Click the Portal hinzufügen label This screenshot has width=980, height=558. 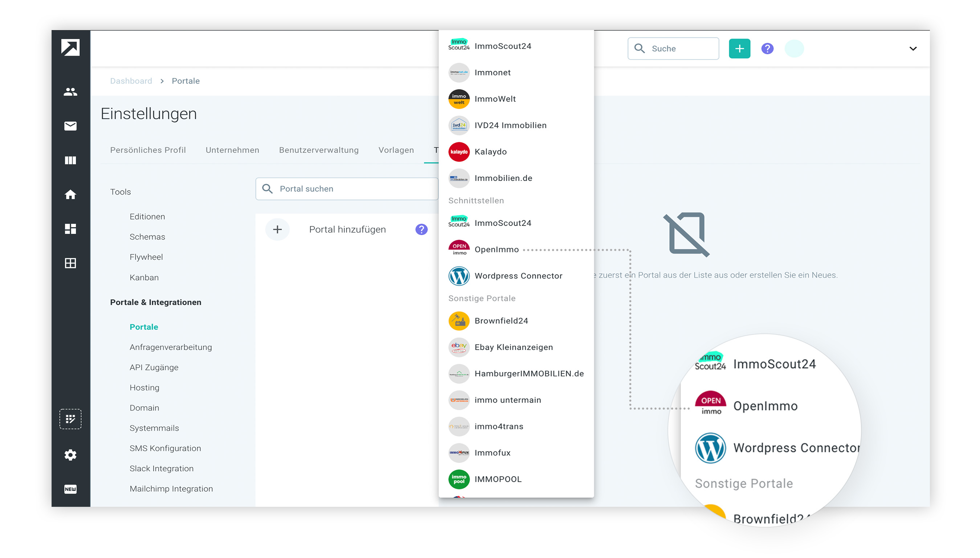tap(347, 229)
